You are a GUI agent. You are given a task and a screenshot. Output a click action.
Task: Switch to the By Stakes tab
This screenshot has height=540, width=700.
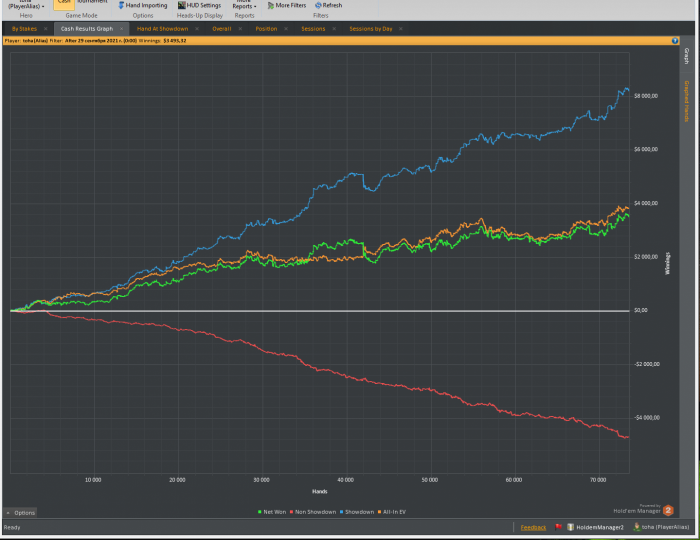24,29
